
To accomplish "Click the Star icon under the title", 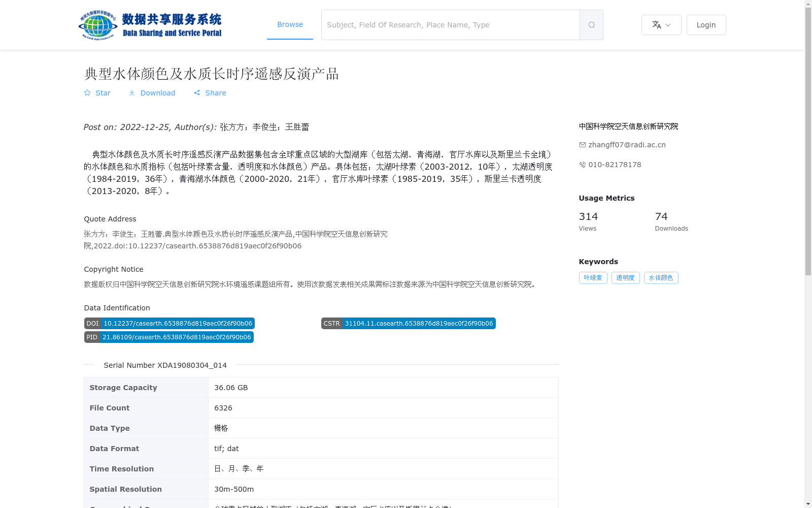I will (x=87, y=93).
